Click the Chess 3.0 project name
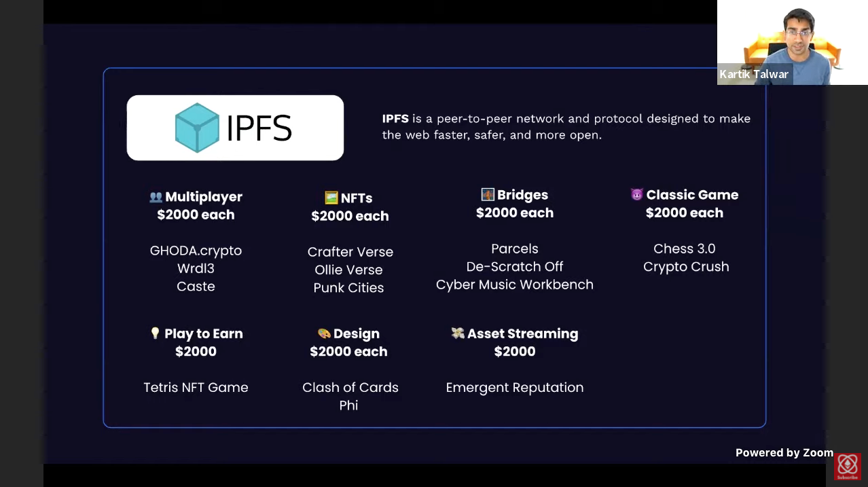 [x=685, y=249]
